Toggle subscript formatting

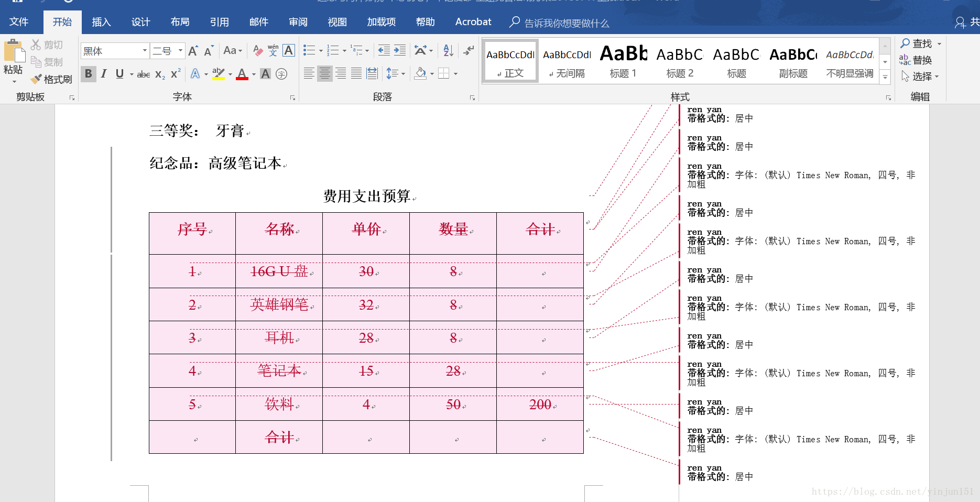(160, 74)
